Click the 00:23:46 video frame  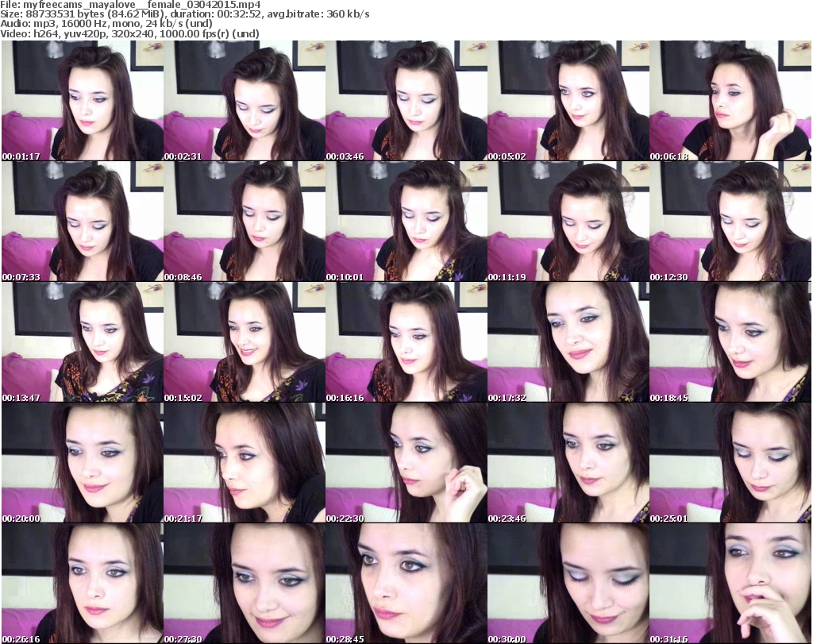tap(568, 463)
